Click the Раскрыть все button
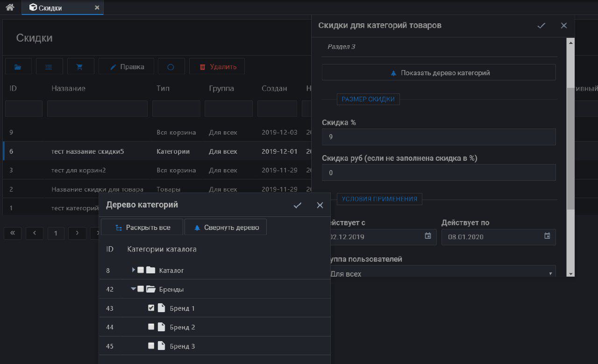Screen dimensions: 598x364 [x=142, y=228]
